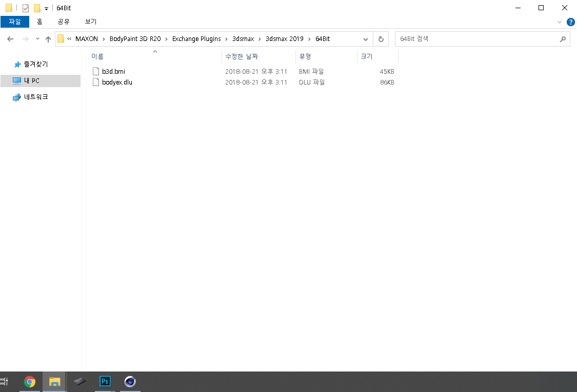This screenshot has height=392, width=577.
Task: Go back using the back arrow
Action: tap(10, 39)
